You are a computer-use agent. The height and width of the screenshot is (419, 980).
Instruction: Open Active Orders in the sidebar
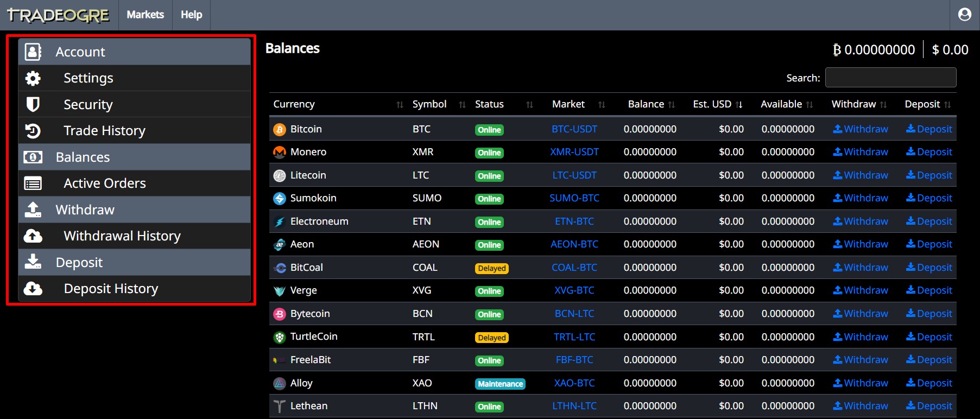pos(135,183)
